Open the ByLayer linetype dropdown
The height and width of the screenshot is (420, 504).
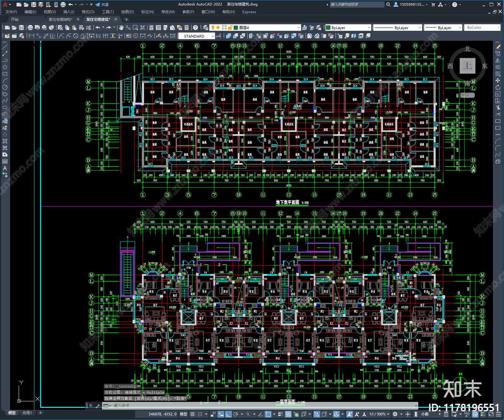[398, 28]
